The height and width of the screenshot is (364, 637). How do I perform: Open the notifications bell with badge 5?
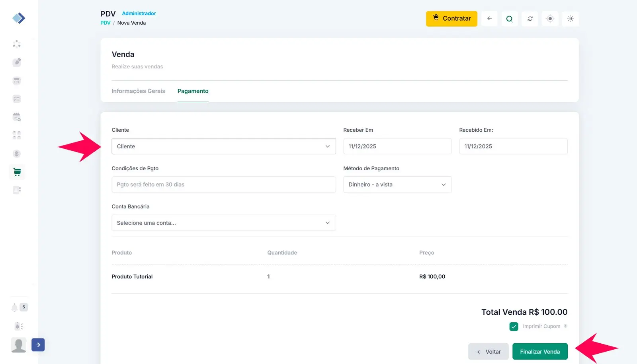click(15, 307)
